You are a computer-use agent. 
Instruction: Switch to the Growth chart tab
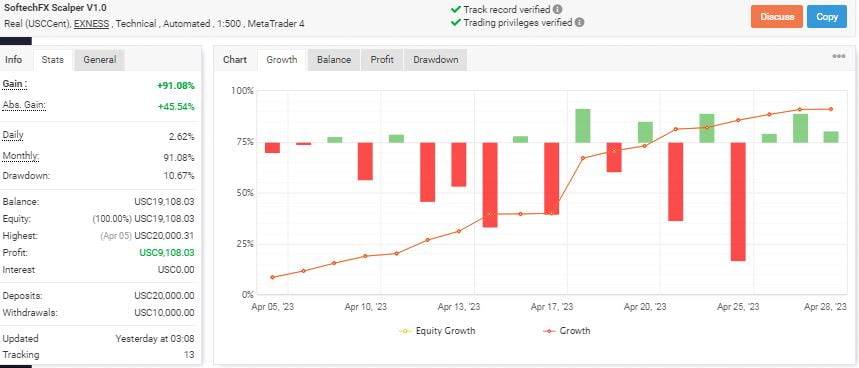[x=282, y=60]
